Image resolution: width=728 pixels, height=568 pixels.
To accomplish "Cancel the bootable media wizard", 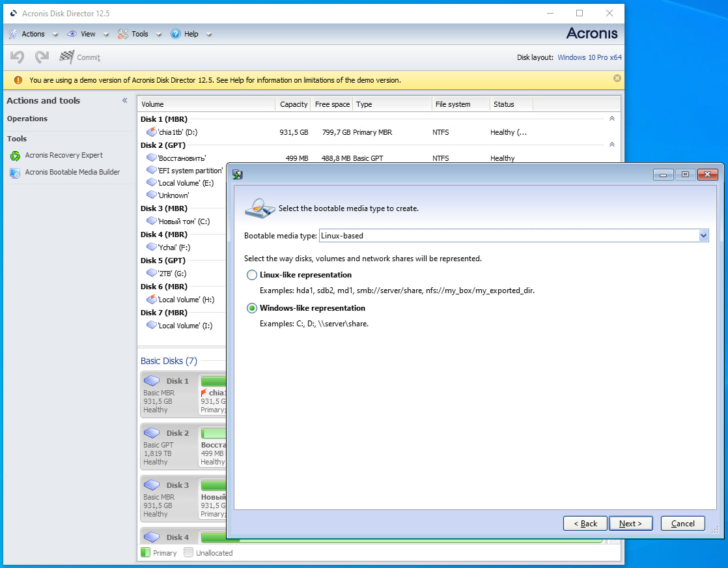I will pos(682,524).
